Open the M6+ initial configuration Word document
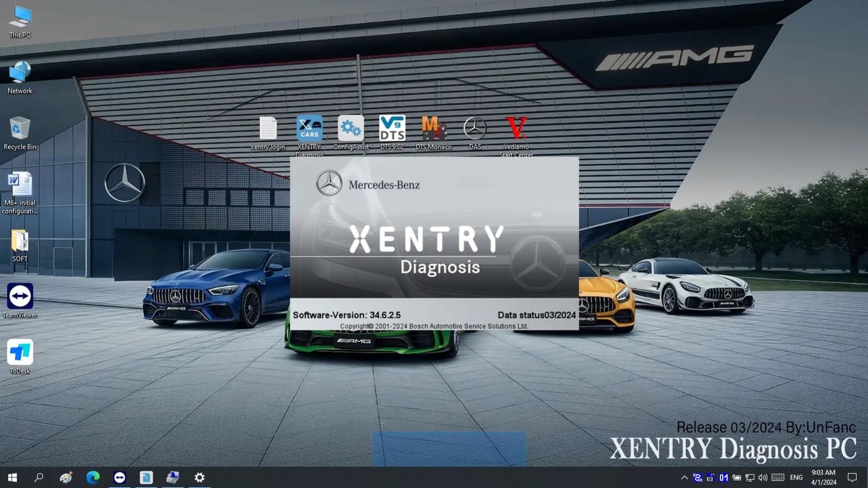The image size is (868, 488). tap(20, 193)
